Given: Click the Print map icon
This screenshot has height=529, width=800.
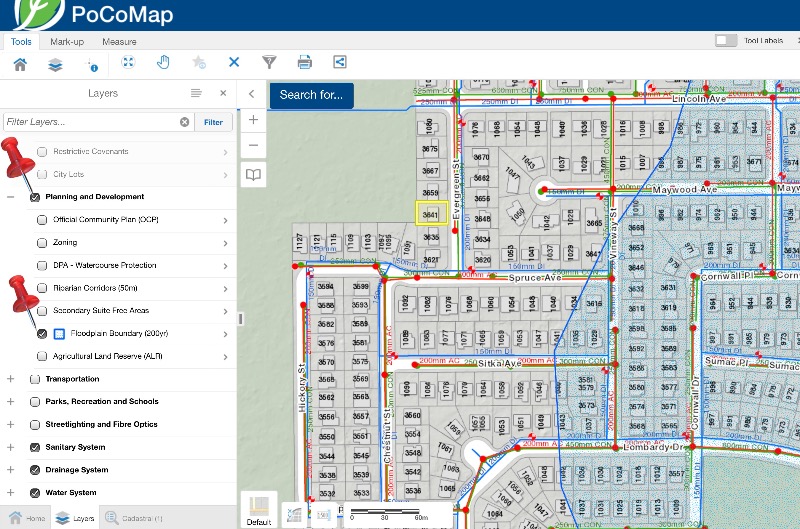Looking at the screenshot, I should pos(305,62).
